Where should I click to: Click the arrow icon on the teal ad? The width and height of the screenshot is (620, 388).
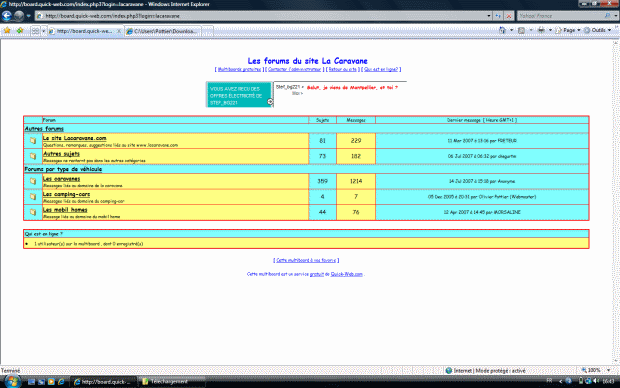[270, 102]
